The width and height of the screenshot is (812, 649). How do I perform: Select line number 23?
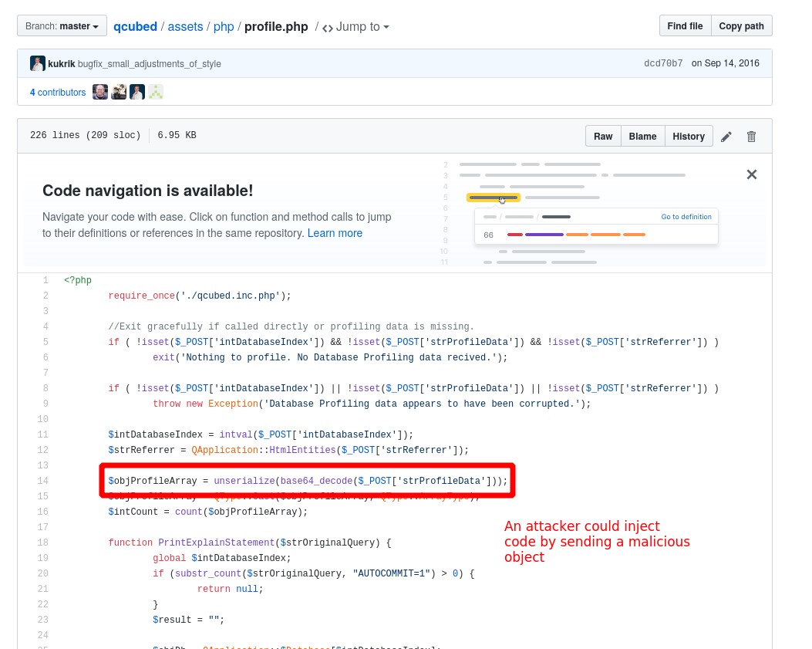click(x=43, y=620)
